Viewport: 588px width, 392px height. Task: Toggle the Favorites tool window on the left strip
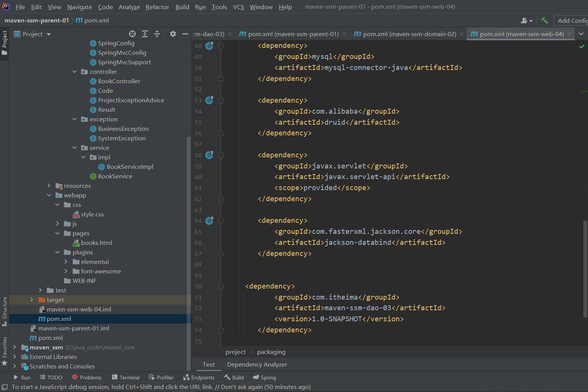tap(5, 351)
